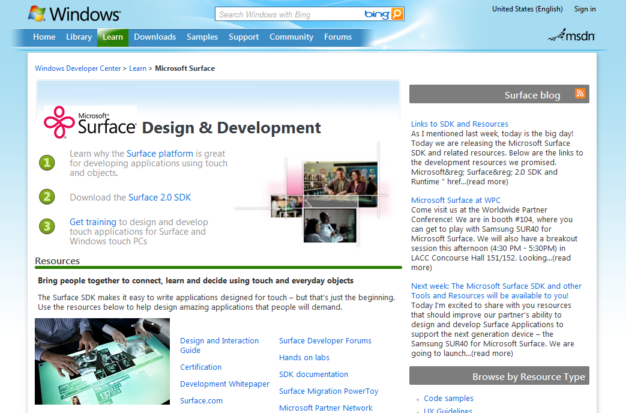
Task: Open the SDK documentation link
Action: pyautogui.click(x=313, y=374)
